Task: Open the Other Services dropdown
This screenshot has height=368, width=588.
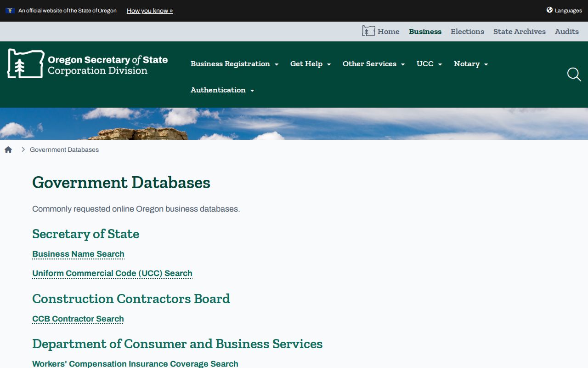Action: (x=373, y=64)
